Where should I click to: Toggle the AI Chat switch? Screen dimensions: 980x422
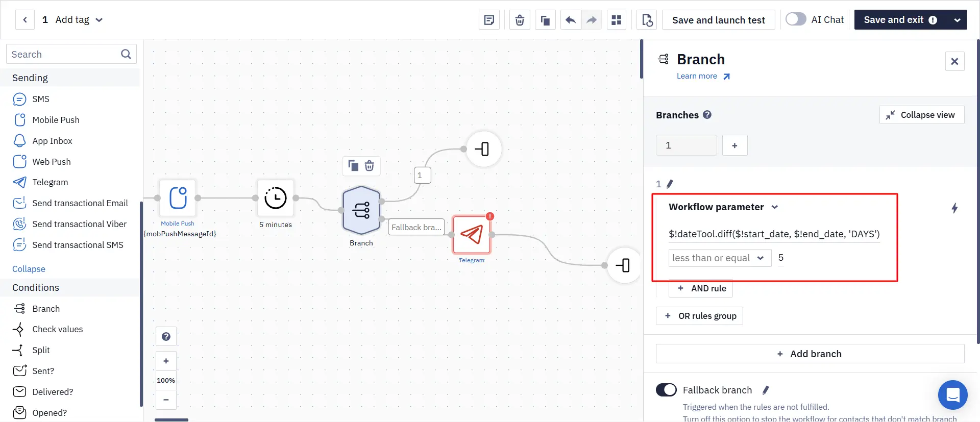click(x=796, y=19)
